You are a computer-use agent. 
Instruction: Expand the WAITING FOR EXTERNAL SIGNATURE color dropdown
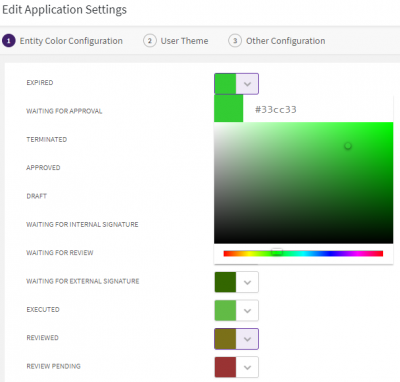247,282
